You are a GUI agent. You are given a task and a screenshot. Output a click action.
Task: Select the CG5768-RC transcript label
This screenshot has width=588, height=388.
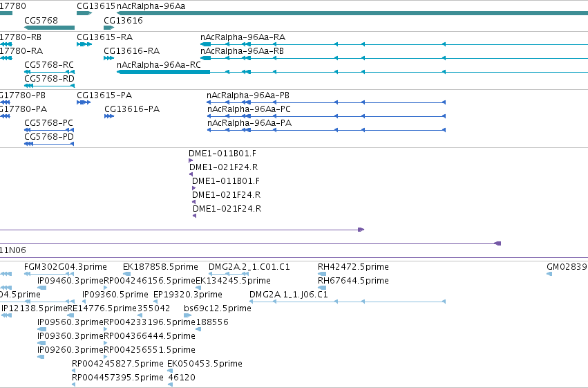point(49,65)
